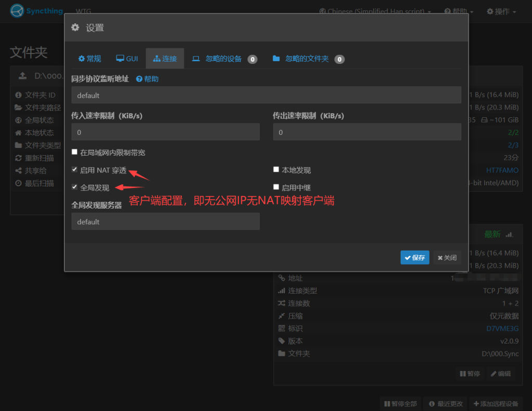Toggle 启用 NAT 穿透 checkbox
Image resolution: width=532 pixels, height=411 pixels.
click(x=75, y=170)
